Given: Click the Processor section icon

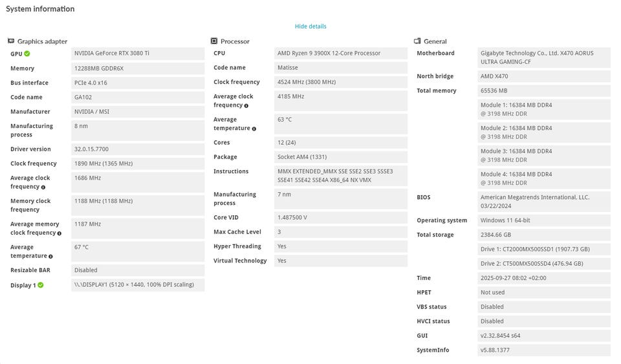Looking at the screenshot, I should pyautogui.click(x=214, y=41).
